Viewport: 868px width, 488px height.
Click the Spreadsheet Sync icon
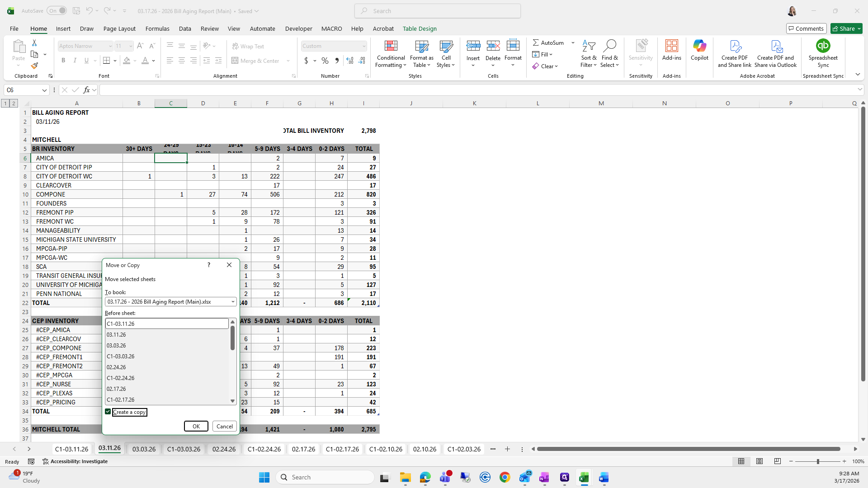[x=823, y=46]
